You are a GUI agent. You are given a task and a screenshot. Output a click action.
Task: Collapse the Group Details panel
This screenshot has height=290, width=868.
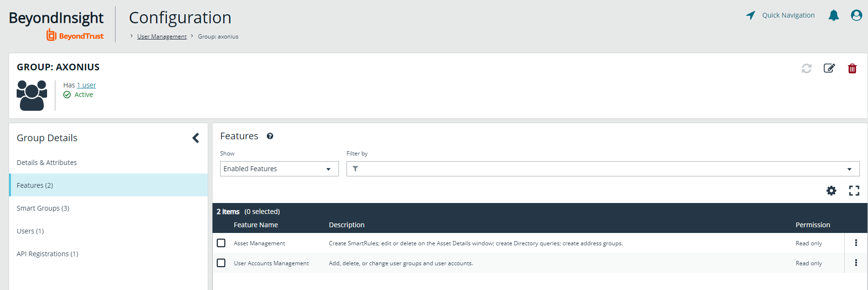(x=196, y=138)
